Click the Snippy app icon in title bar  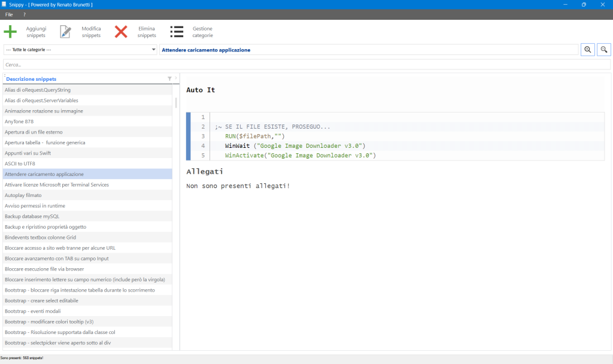[5, 4]
